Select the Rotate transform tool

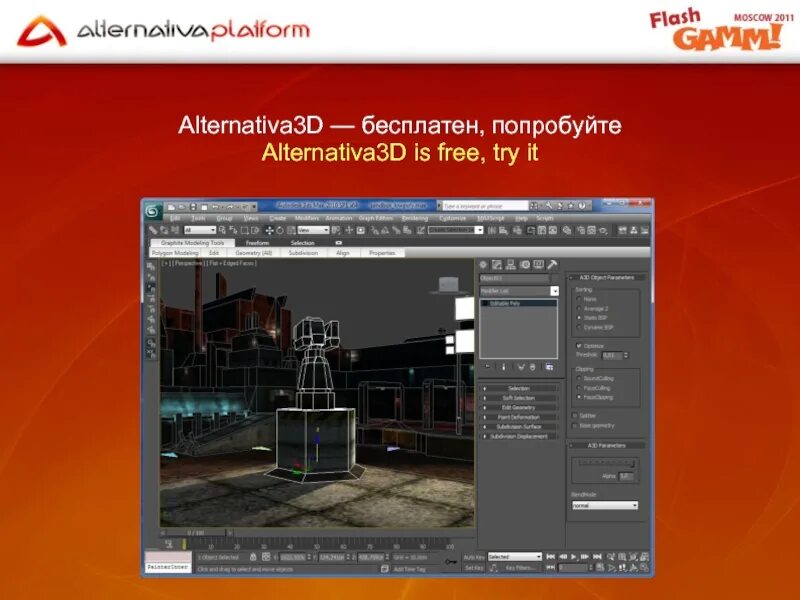coord(280,231)
